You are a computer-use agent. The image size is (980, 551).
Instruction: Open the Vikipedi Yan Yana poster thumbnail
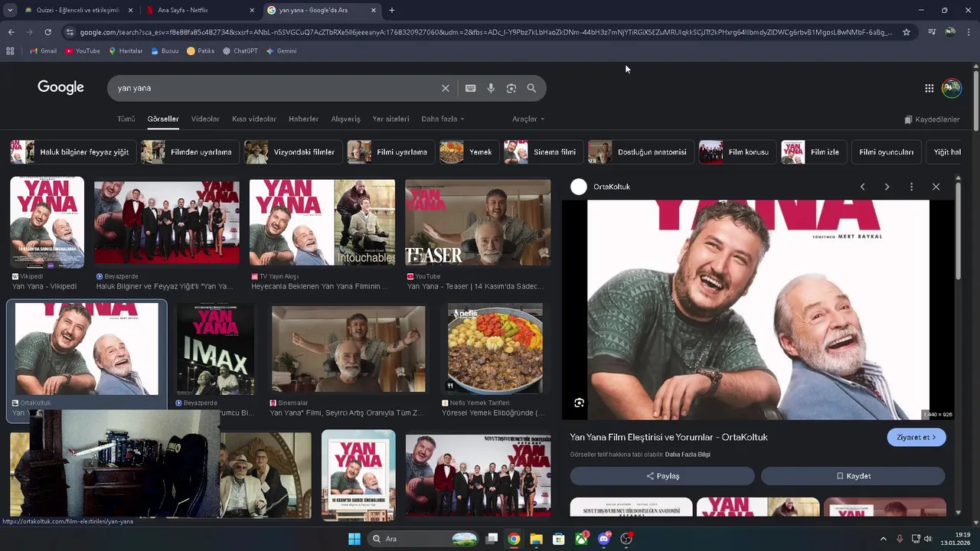[x=47, y=223]
